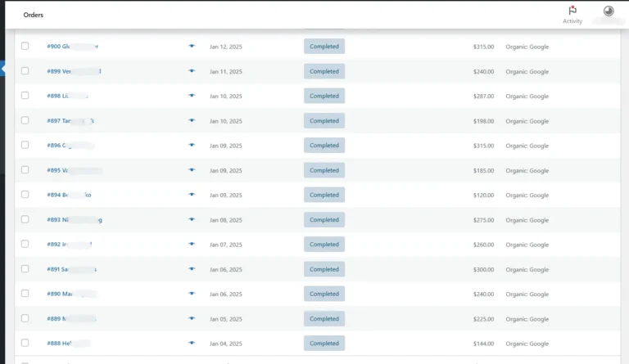Select the checkbox for order #899
Viewport: 629px width, 364px height.
point(25,71)
